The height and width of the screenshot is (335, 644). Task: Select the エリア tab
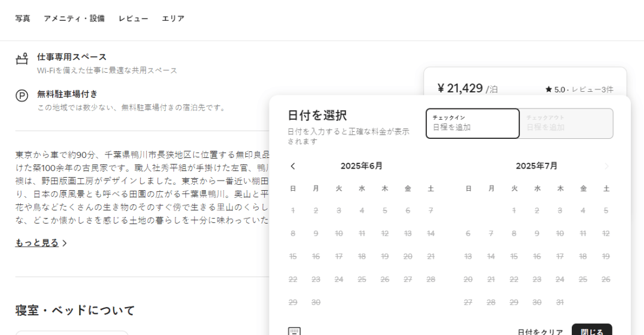coord(173,18)
